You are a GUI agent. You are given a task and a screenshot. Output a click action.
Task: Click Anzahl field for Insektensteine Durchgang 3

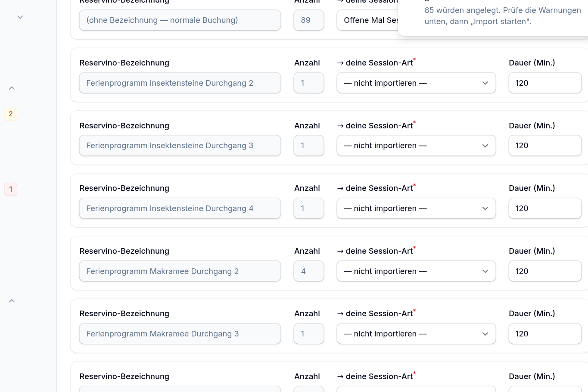point(309,146)
